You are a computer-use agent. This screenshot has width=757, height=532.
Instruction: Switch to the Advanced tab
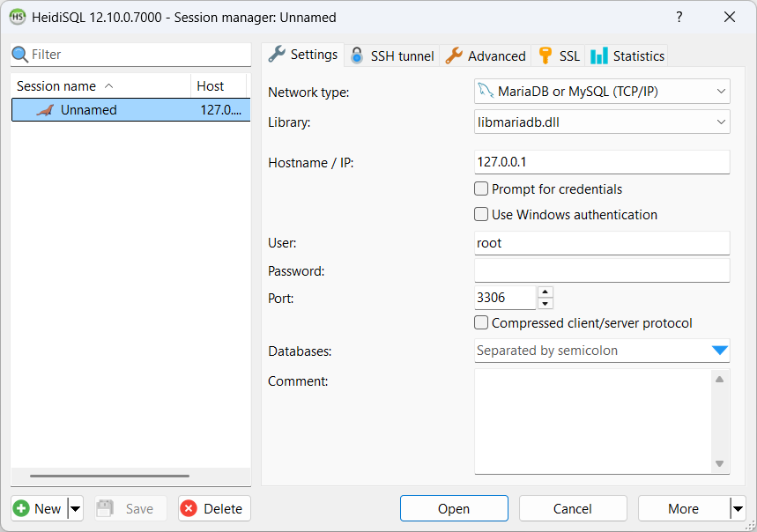[x=486, y=55]
